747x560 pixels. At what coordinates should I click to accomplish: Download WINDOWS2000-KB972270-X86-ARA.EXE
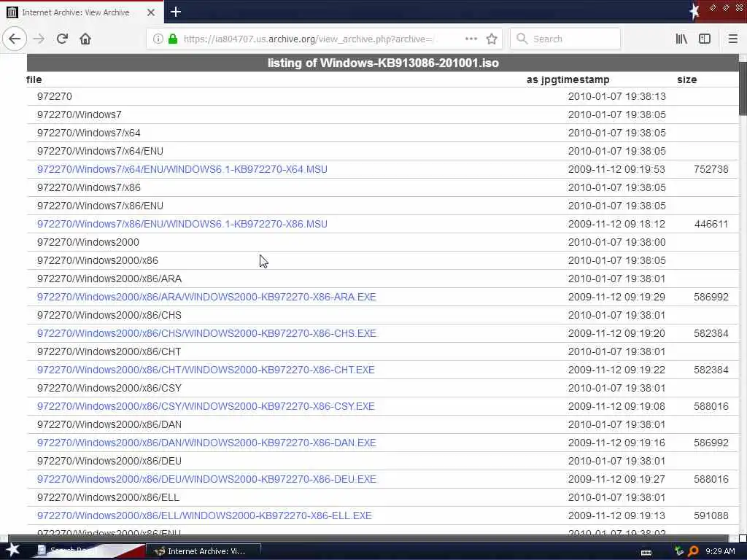coord(206,297)
